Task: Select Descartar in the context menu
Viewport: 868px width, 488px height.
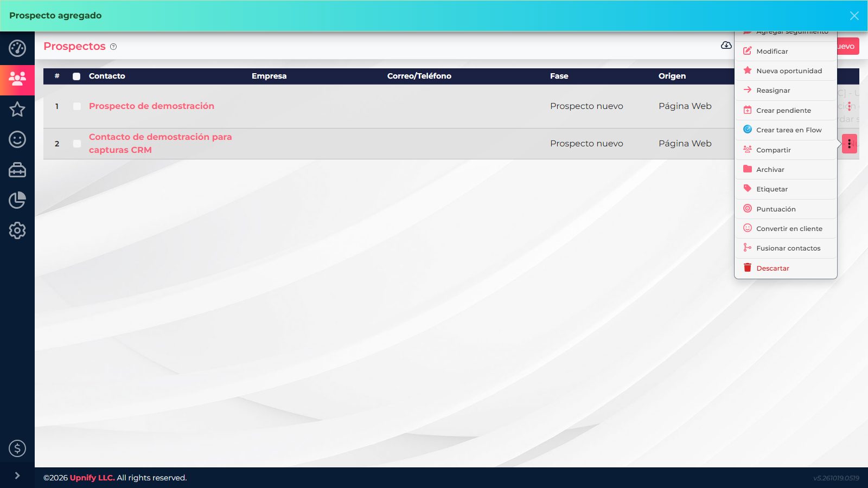Action: 786,268
